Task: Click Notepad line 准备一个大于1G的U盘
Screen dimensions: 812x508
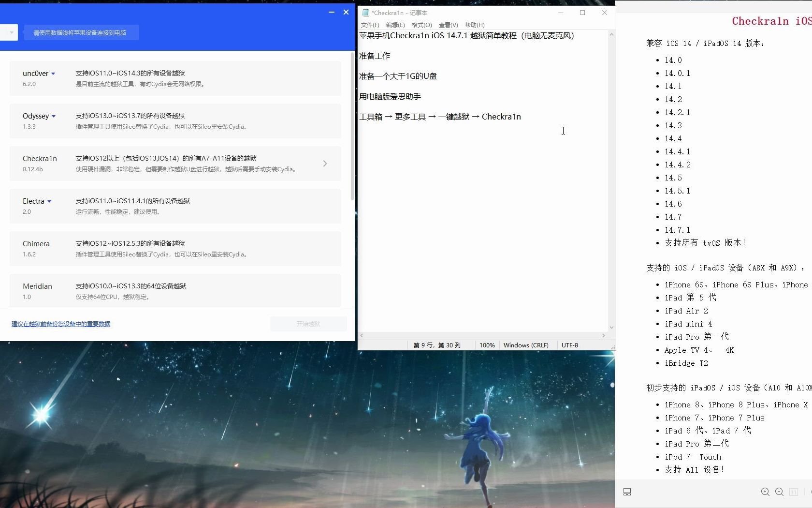Action: point(398,76)
